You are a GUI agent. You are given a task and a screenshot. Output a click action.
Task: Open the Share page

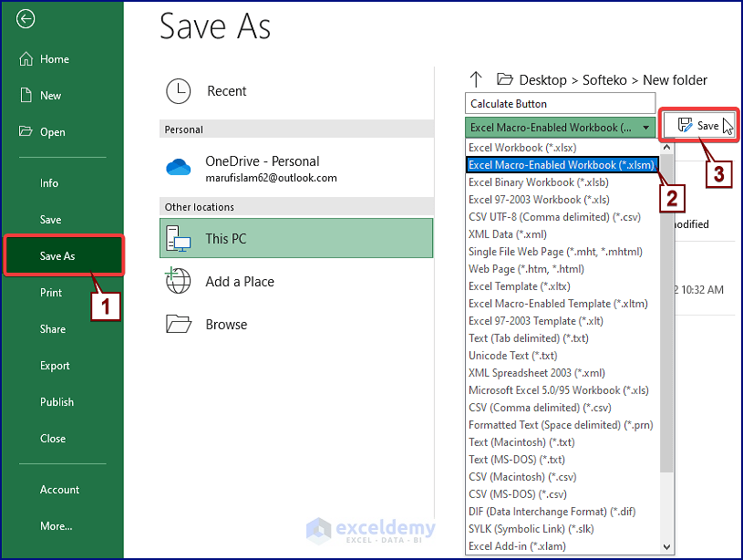53,329
